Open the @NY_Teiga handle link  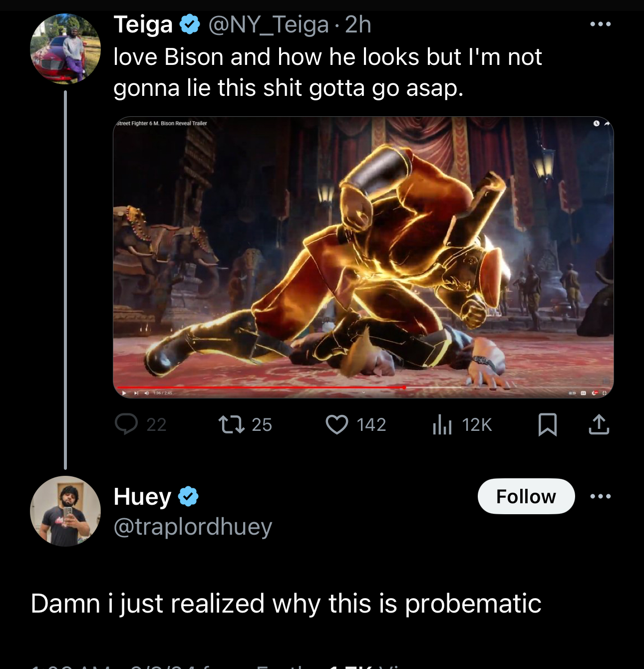[269, 25]
